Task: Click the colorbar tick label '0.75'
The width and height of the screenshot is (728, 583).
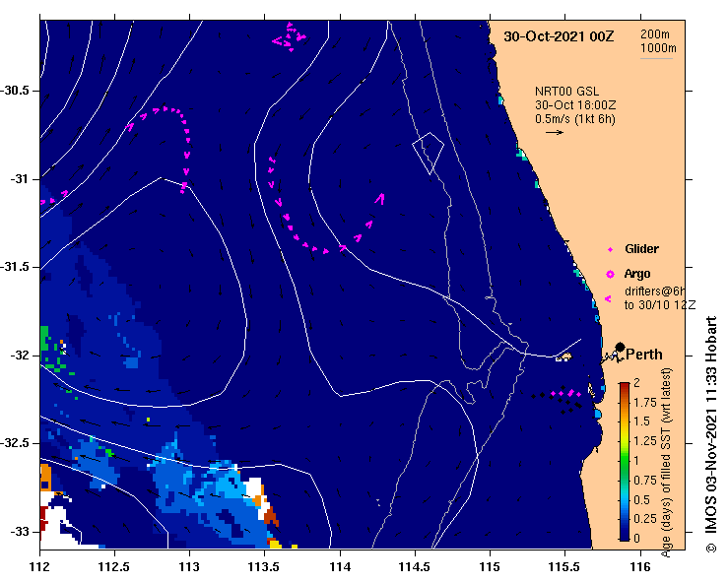Action: 645,481
